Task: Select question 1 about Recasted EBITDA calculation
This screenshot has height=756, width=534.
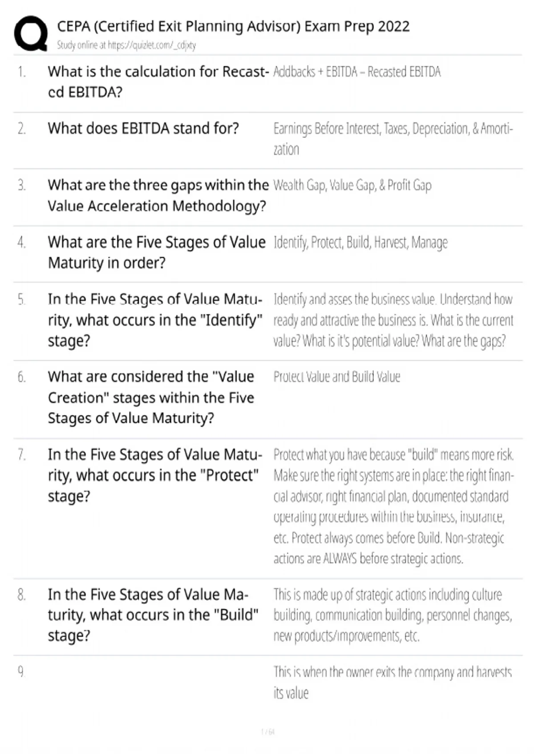Action: pyautogui.click(x=158, y=81)
